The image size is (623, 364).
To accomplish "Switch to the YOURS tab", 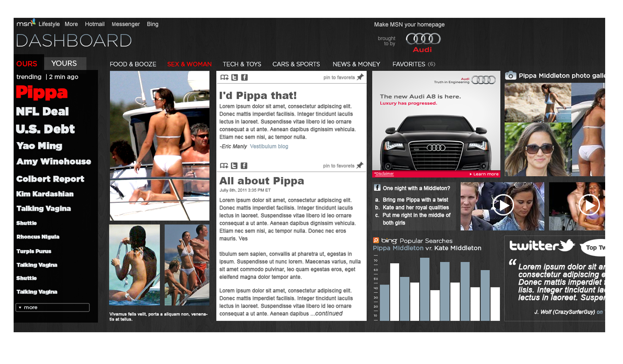I will click(x=64, y=63).
